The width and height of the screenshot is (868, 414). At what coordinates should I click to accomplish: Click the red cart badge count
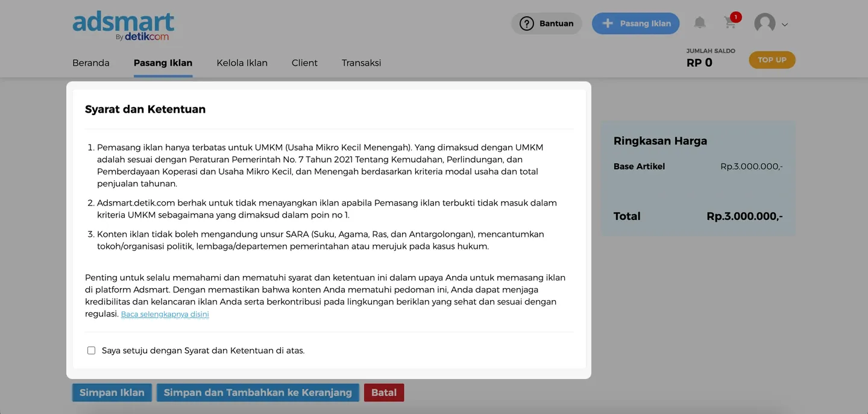[x=735, y=17]
